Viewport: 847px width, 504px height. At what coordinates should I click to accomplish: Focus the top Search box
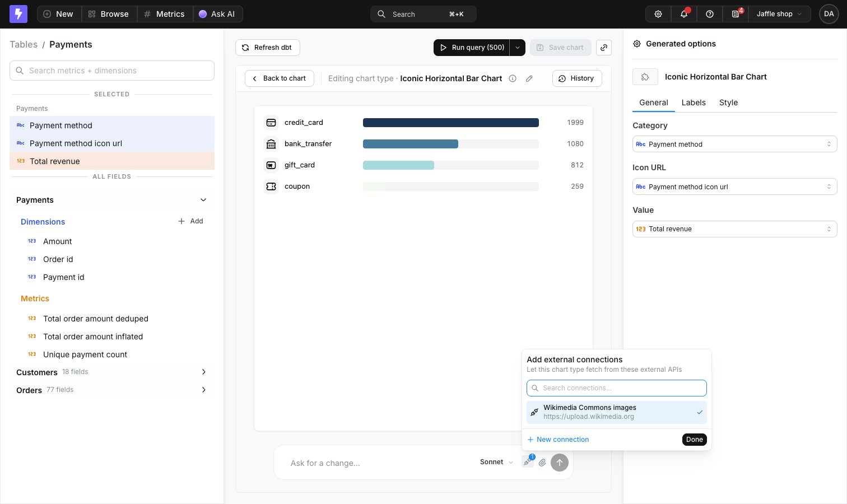(x=424, y=14)
